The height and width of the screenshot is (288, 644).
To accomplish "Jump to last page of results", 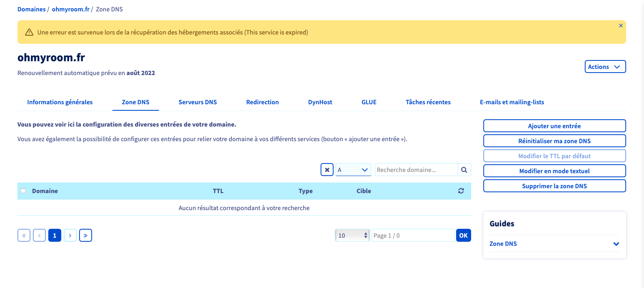I will (86, 235).
